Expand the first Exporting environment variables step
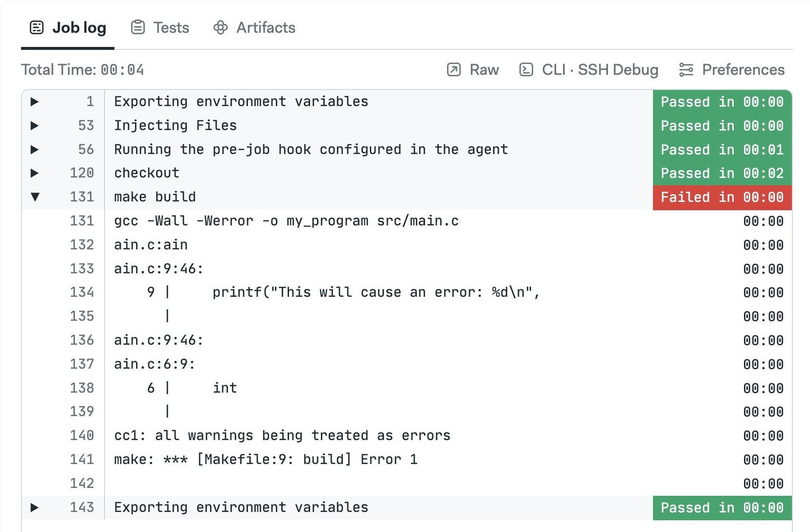 click(34, 102)
